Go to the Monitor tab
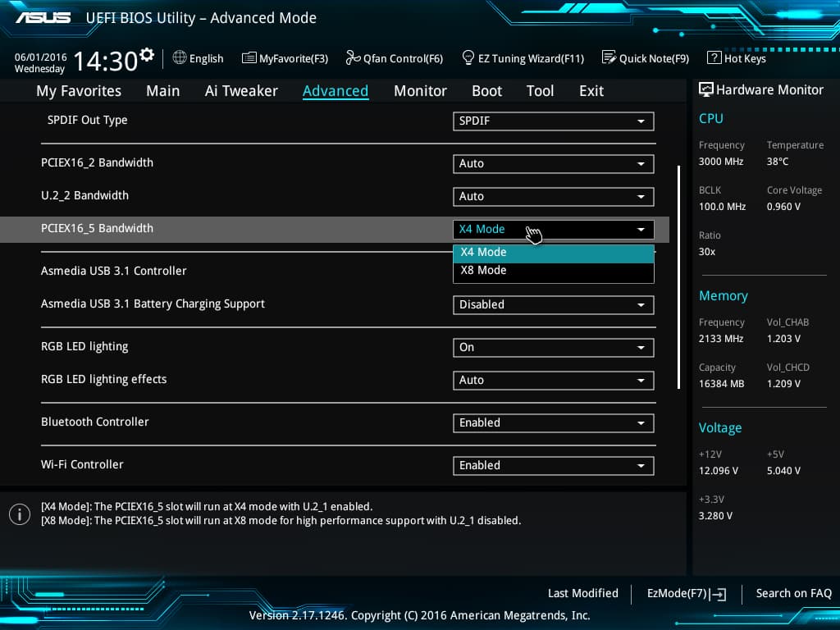This screenshot has width=840, height=630. coord(420,91)
